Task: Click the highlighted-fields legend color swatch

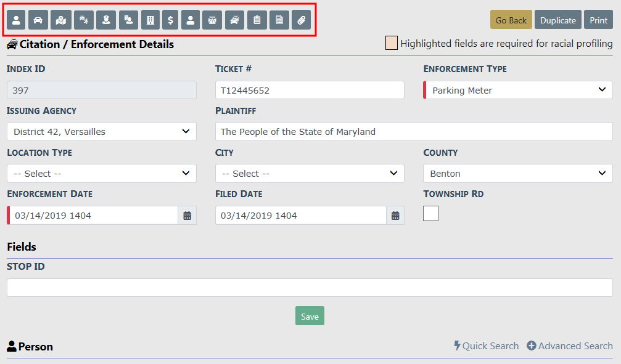Action: 391,43
